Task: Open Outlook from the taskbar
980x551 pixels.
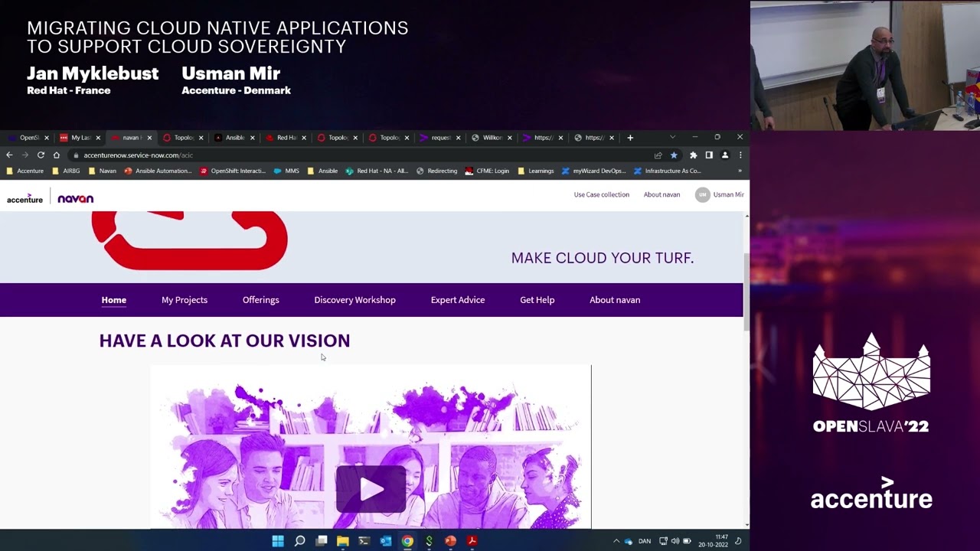Action: point(386,541)
